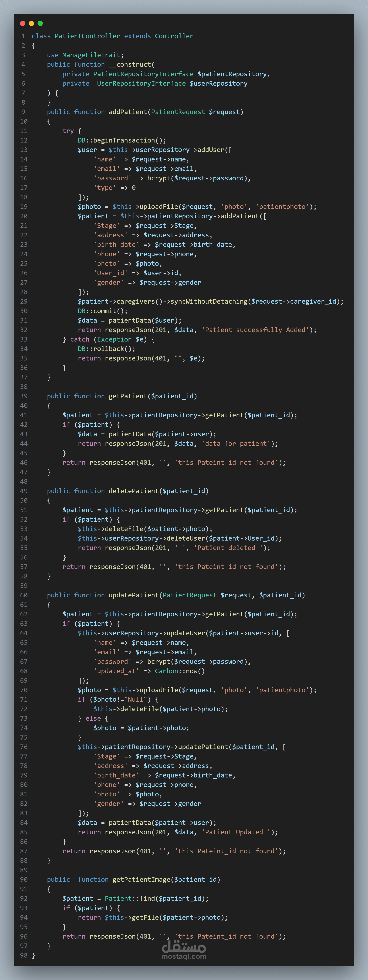Click the 'updated_at' array key

point(116,671)
